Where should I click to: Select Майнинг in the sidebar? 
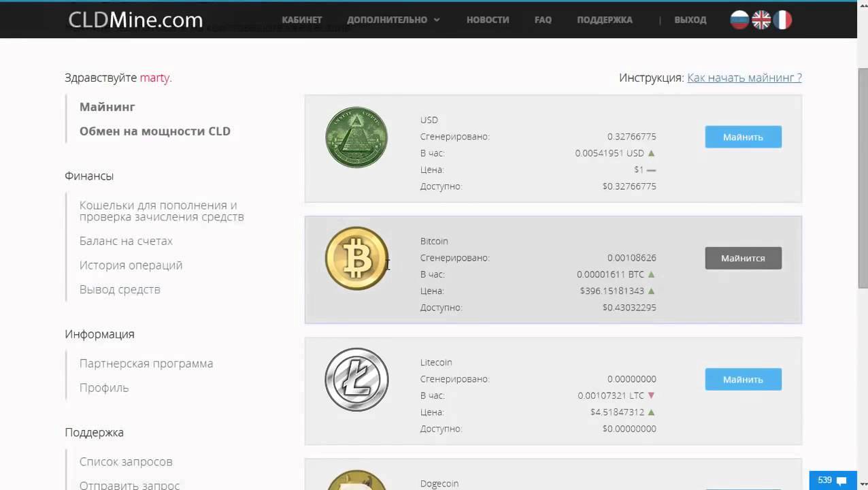(x=107, y=107)
